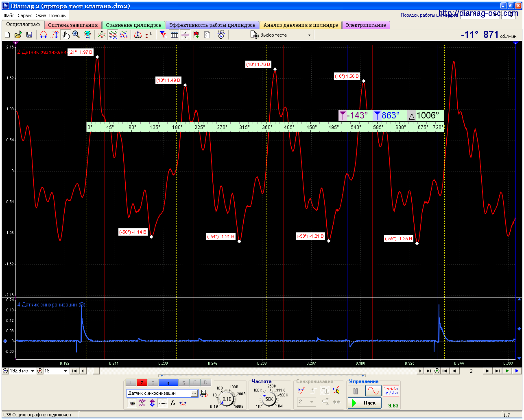Click the horizontal cursor line icon
The height and width of the screenshot is (420, 524).
tap(185, 35)
